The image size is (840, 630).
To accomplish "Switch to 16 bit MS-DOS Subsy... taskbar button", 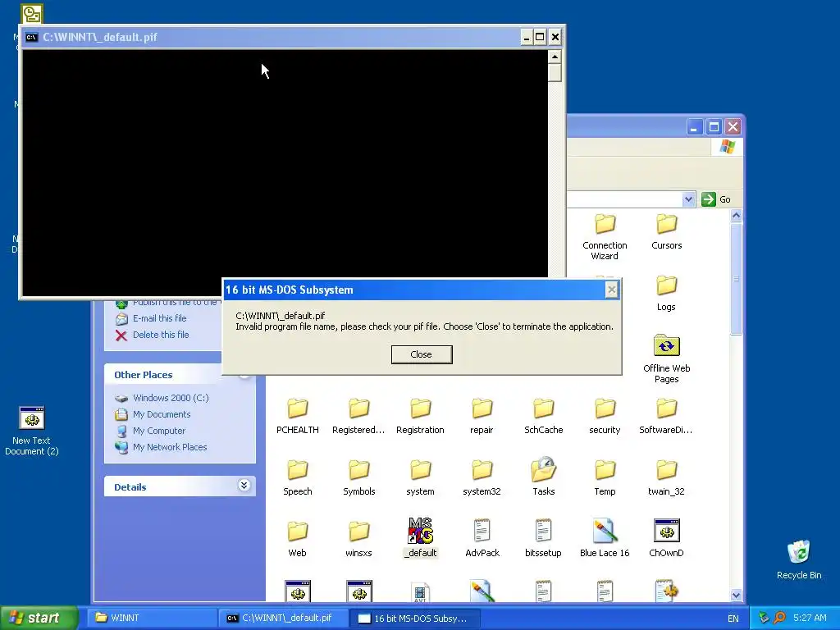I will coord(415,618).
